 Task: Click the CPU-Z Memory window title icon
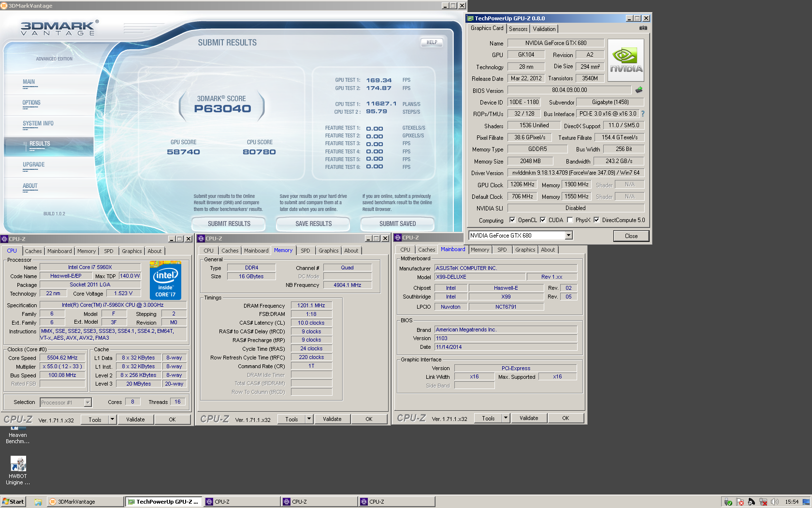coord(201,239)
